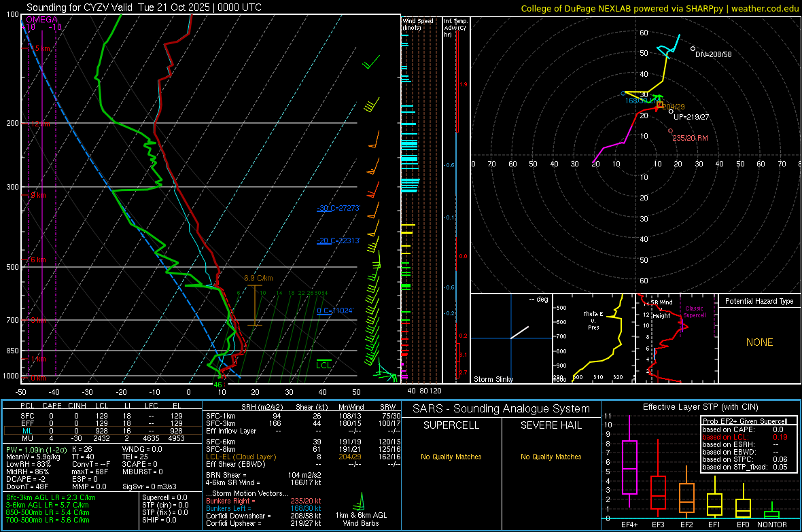This screenshot has height=532, width=802.
Task: Click the 1km & 6km AGL Wind Barbs label
Action: pyautogui.click(x=361, y=519)
